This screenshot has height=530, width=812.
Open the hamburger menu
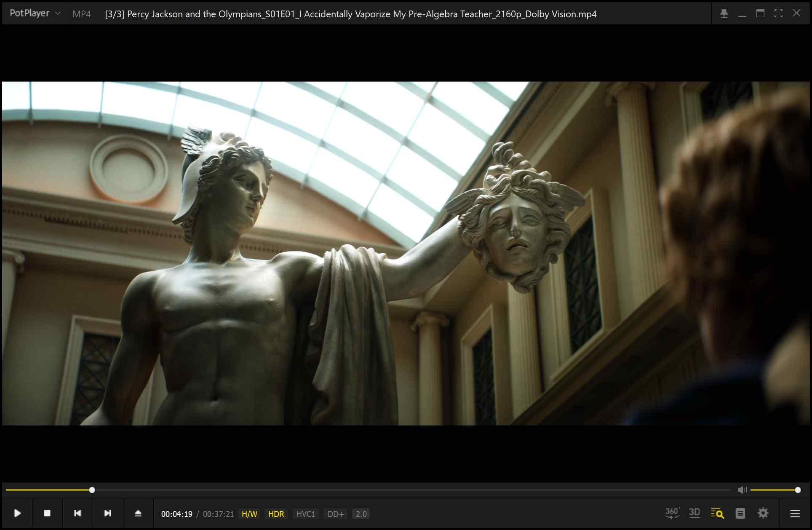pyautogui.click(x=795, y=513)
